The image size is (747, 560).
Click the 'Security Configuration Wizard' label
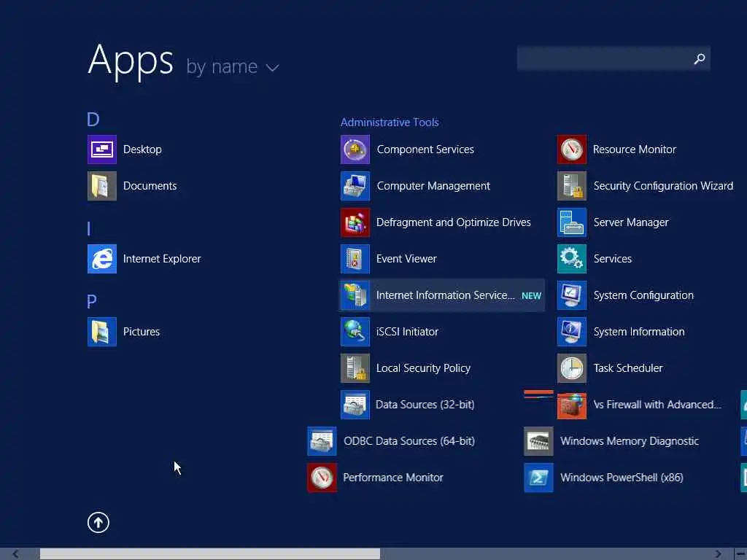(x=663, y=186)
